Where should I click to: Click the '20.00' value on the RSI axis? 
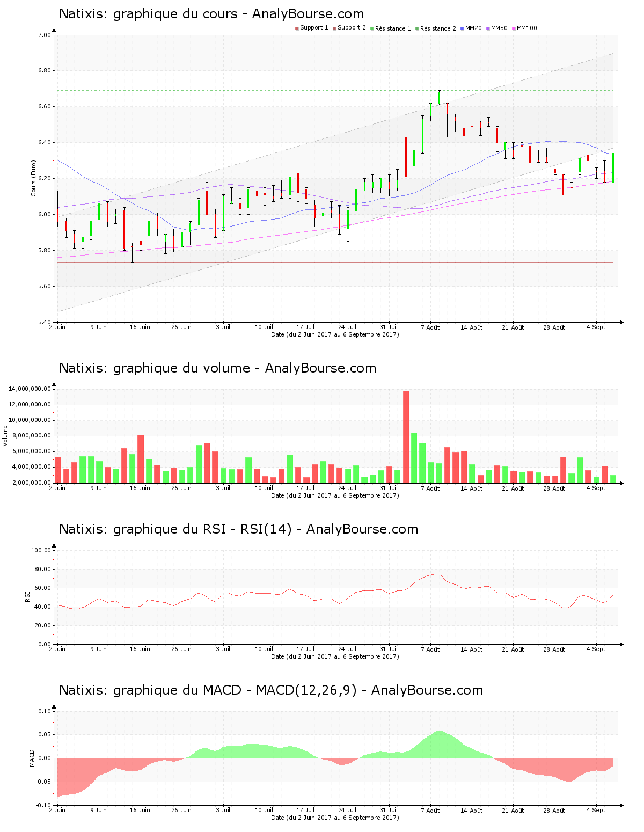click(43, 625)
